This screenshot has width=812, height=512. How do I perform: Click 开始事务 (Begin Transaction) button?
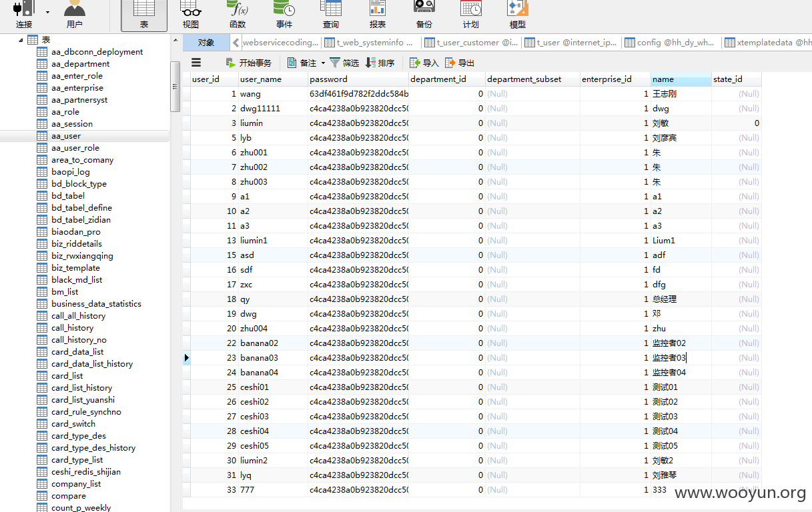(x=249, y=63)
